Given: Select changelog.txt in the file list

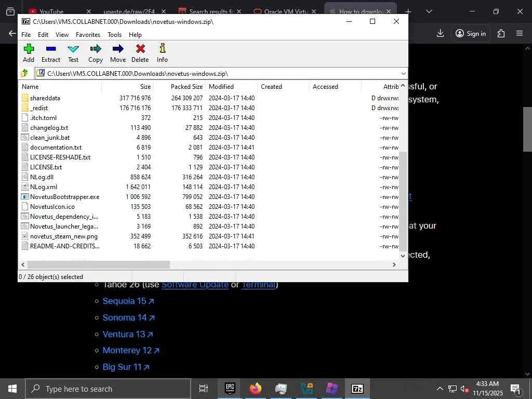Looking at the screenshot, I should point(49,128).
